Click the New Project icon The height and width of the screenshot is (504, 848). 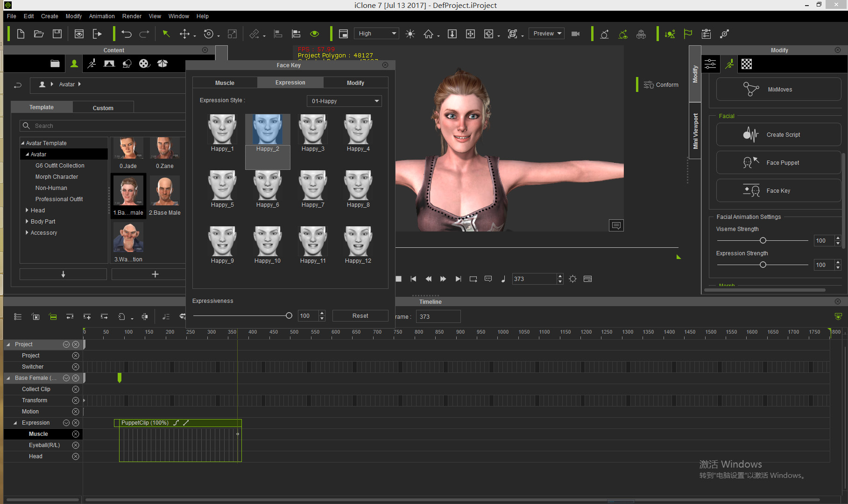pyautogui.click(x=21, y=34)
